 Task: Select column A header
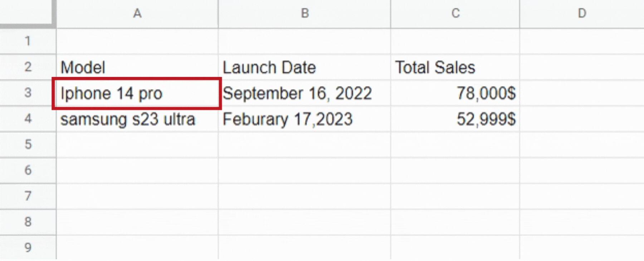(137, 14)
